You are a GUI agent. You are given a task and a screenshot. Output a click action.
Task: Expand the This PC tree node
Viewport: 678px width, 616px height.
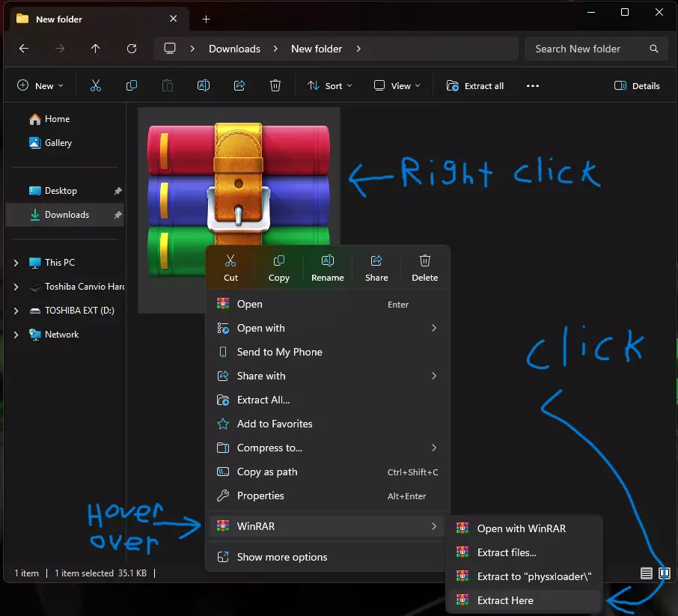[16, 263]
